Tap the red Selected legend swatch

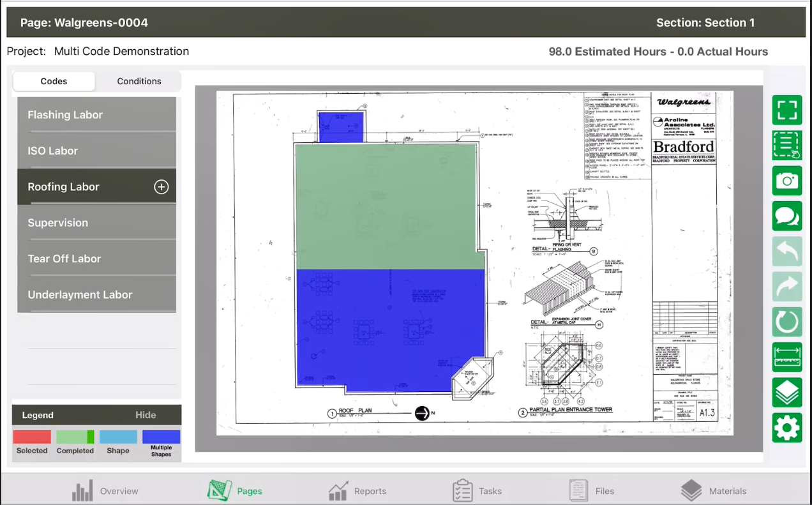coord(32,437)
